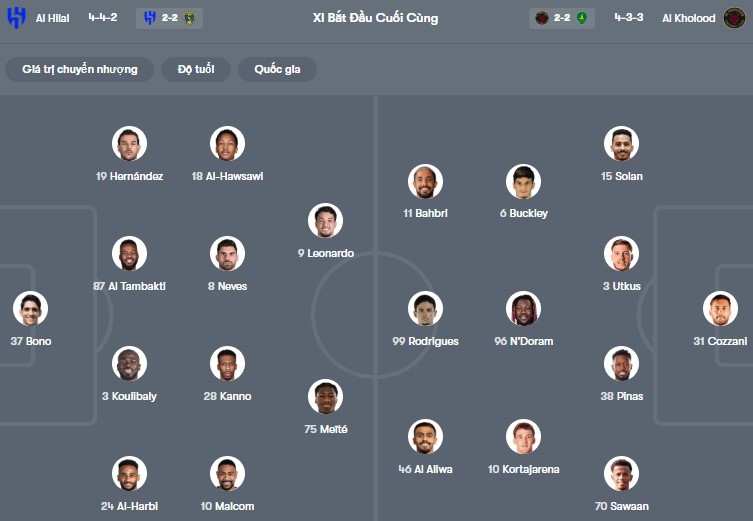Toggle the Độ tuổi filter chip
Image resolution: width=753 pixels, height=521 pixels.
196,69
